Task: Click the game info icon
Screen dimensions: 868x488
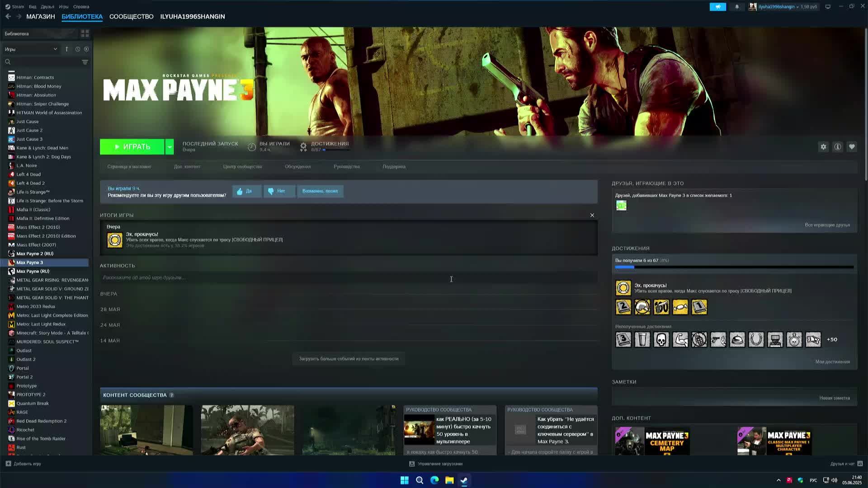Action: [x=838, y=147]
